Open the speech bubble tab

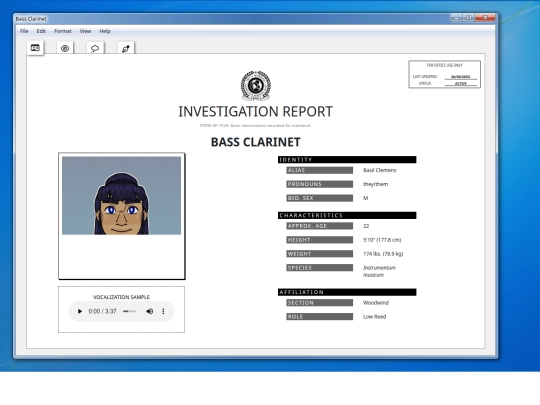click(95, 48)
